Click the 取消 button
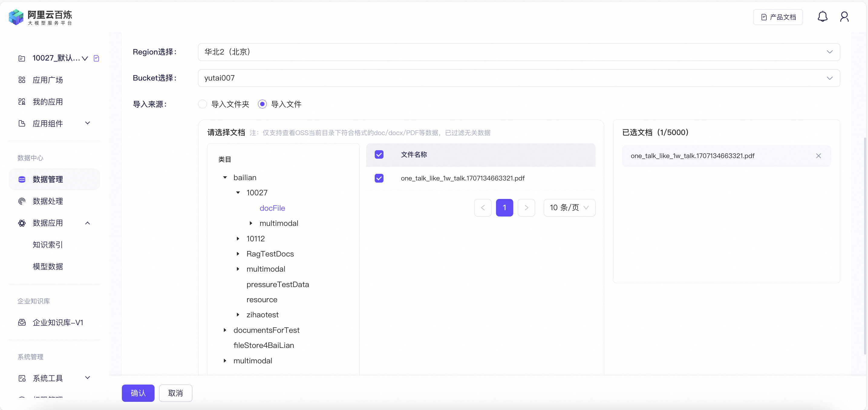The image size is (868, 410). point(175,393)
